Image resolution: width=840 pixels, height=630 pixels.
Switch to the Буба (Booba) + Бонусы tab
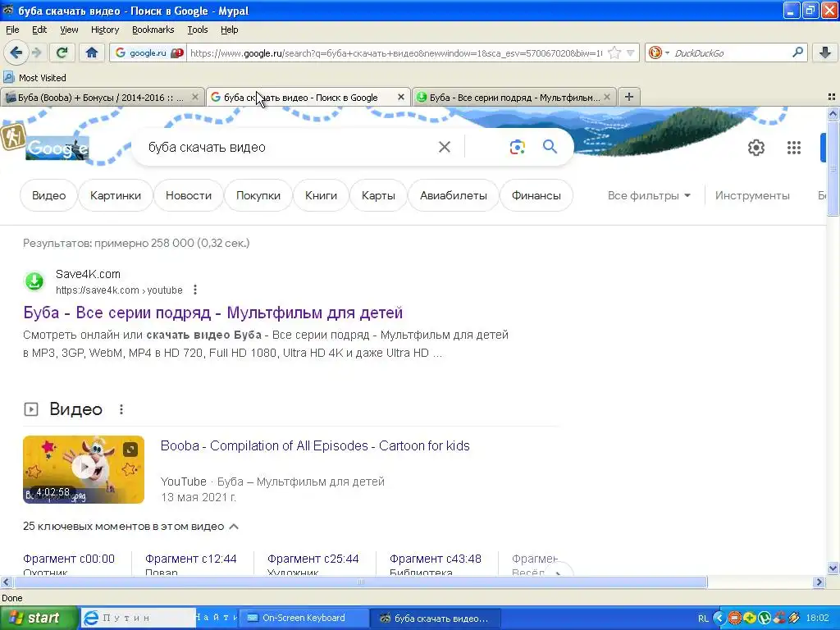pos(102,98)
